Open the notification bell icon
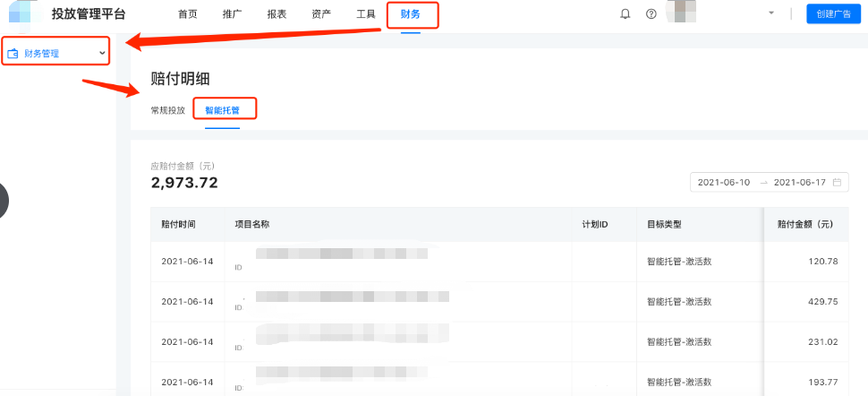This screenshot has width=868, height=396. click(x=625, y=14)
